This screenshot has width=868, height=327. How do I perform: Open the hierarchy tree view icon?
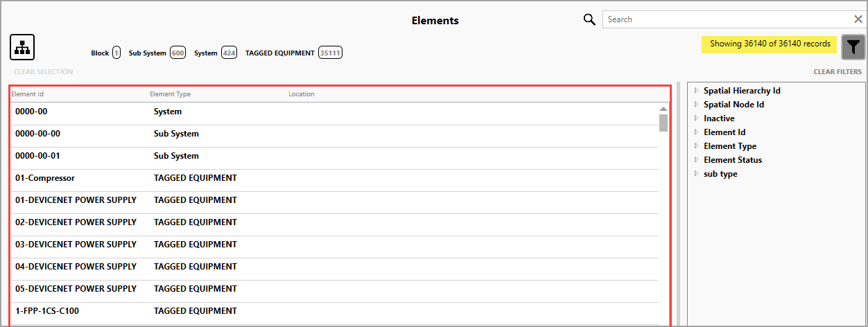22,47
